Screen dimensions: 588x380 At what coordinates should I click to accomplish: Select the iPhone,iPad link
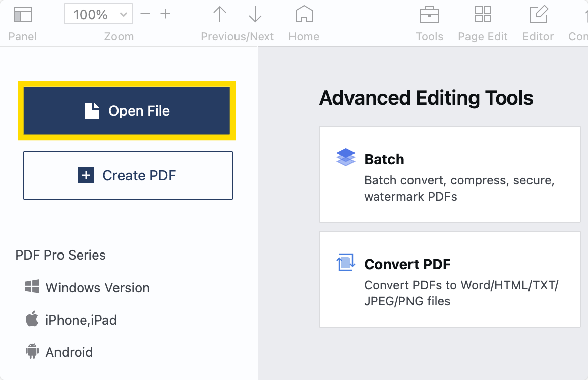pyautogui.click(x=81, y=320)
